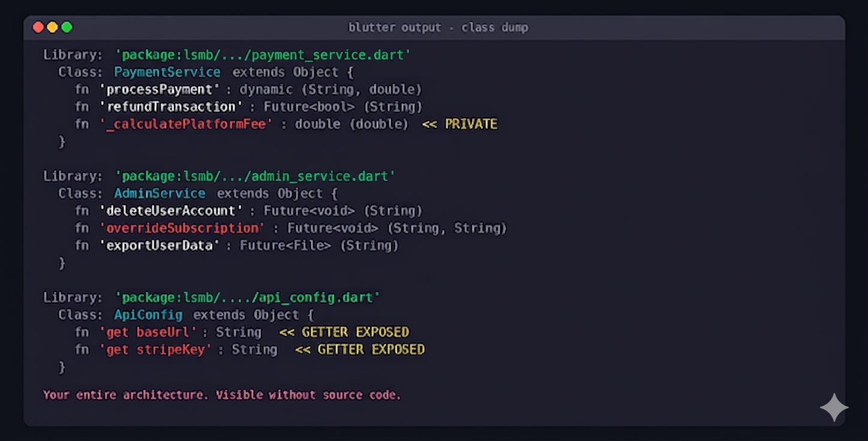
Task: Click the yellow minimize window button
Action: point(52,27)
